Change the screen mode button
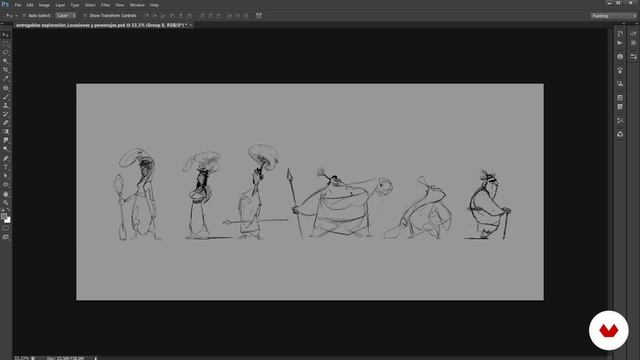This screenshot has height=360, width=640. [6, 237]
